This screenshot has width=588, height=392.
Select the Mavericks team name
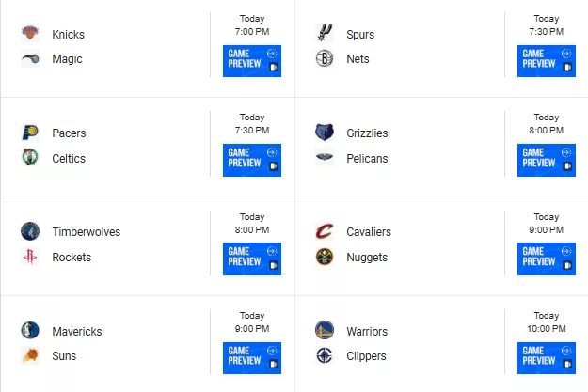pyautogui.click(x=77, y=331)
